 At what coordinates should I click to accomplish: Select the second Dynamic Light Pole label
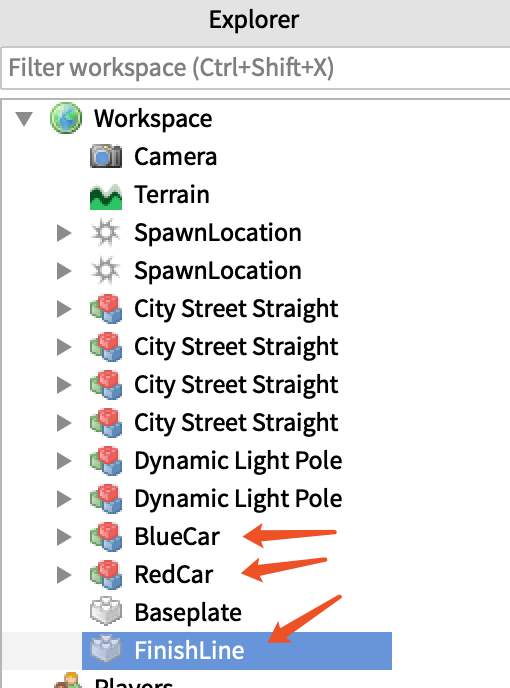[238, 498]
